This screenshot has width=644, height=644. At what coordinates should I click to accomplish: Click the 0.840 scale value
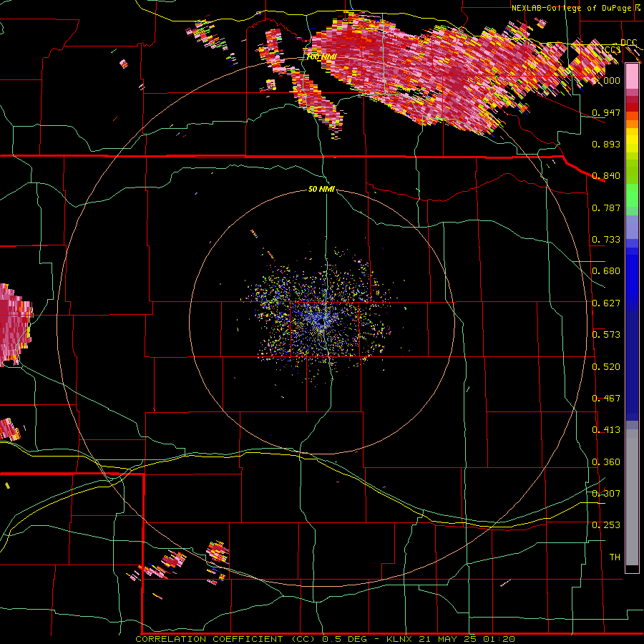click(606, 176)
